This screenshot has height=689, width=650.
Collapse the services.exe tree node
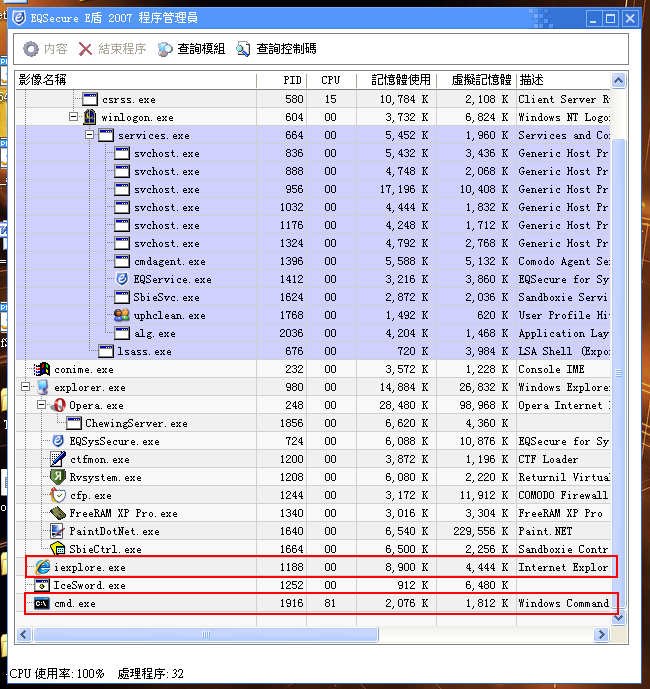tap(89, 134)
